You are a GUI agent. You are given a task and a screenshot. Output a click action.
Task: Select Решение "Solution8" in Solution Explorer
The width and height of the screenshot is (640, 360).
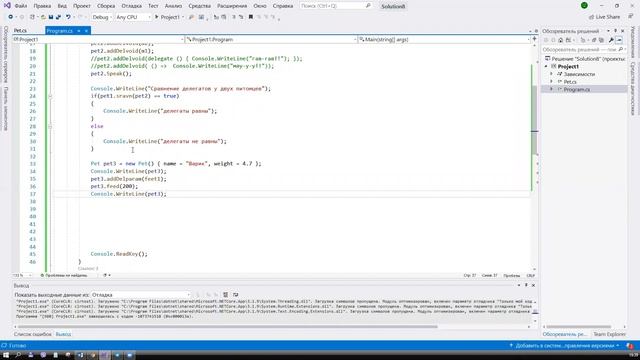click(x=585, y=59)
